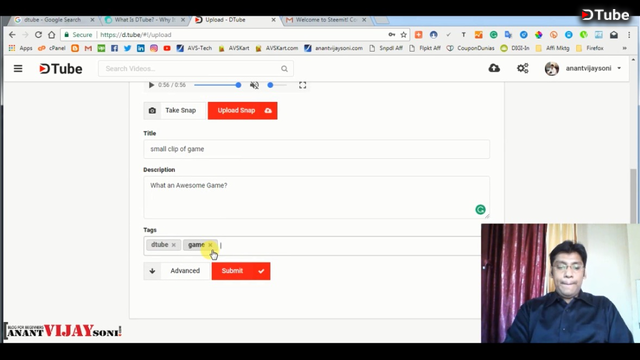Open the DTube hamburger menu
Screen dimensions: 640x360
[18, 69]
